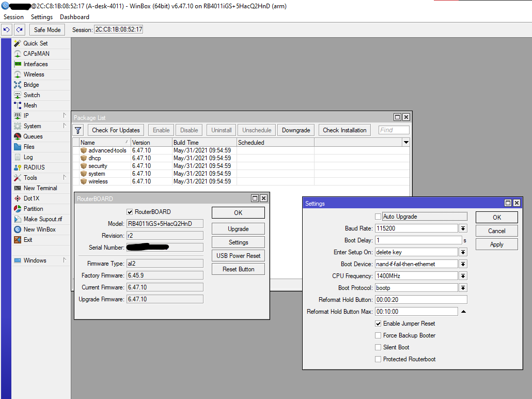Select the wireless package icon
This screenshot has width=532, height=399.
[84, 182]
